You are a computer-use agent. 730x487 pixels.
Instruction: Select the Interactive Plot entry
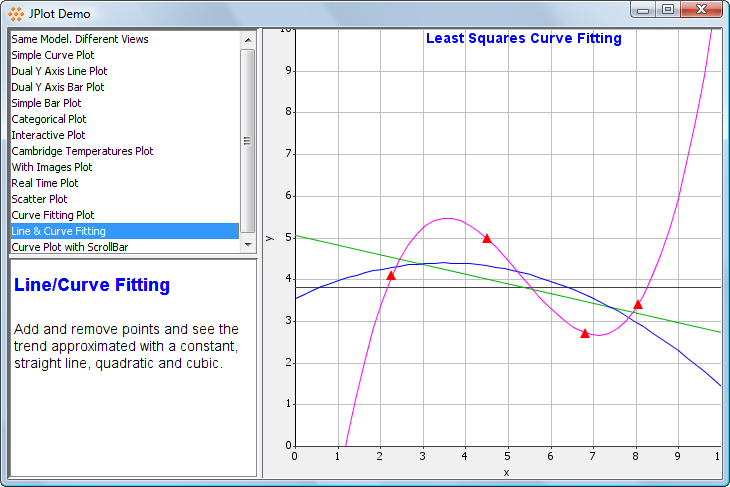tap(125, 135)
